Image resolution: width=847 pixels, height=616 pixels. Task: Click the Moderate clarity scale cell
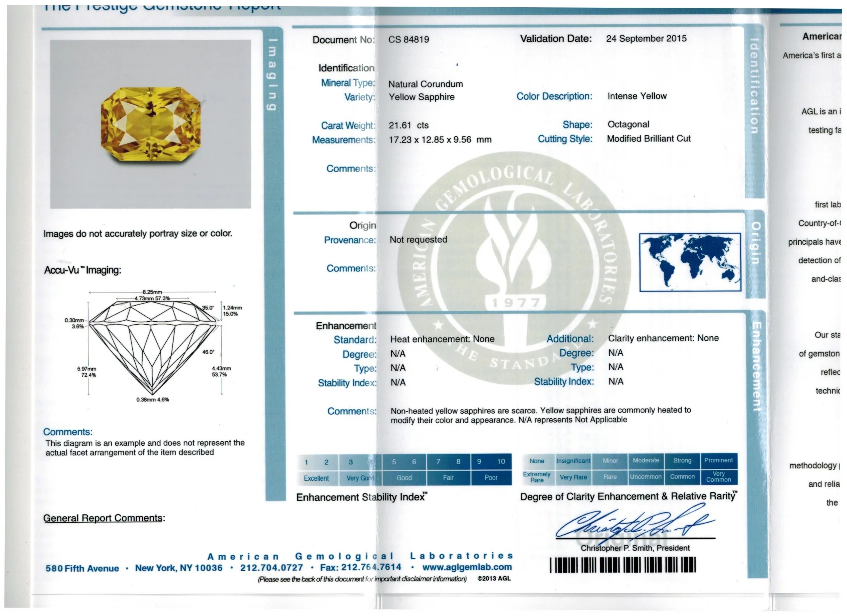pyautogui.click(x=646, y=460)
